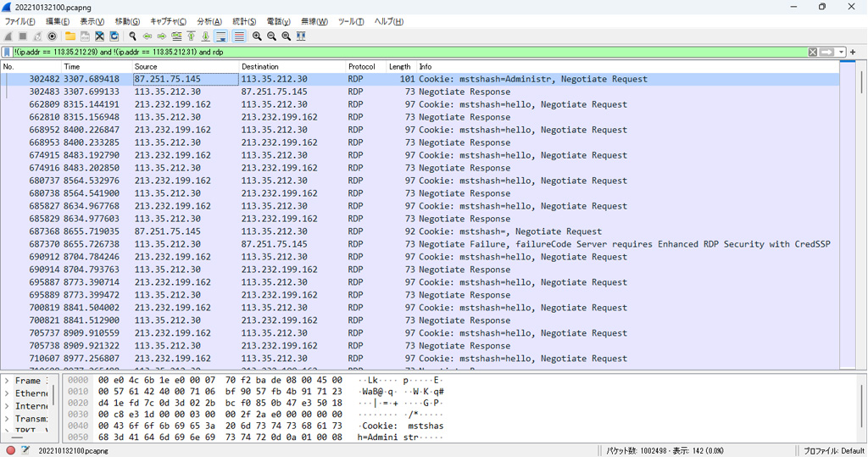Toggle packet list colorization
The width and height of the screenshot is (868, 457).
click(238, 36)
